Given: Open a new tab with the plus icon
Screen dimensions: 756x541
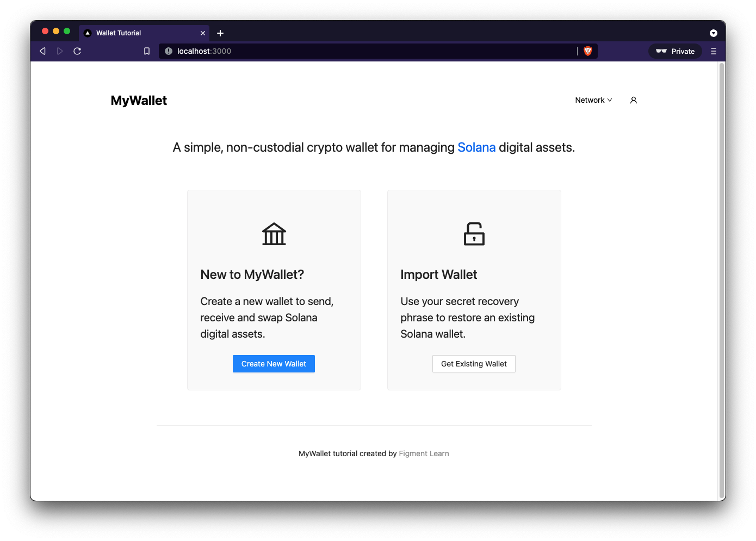Looking at the screenshot, I should click(220, 33).
